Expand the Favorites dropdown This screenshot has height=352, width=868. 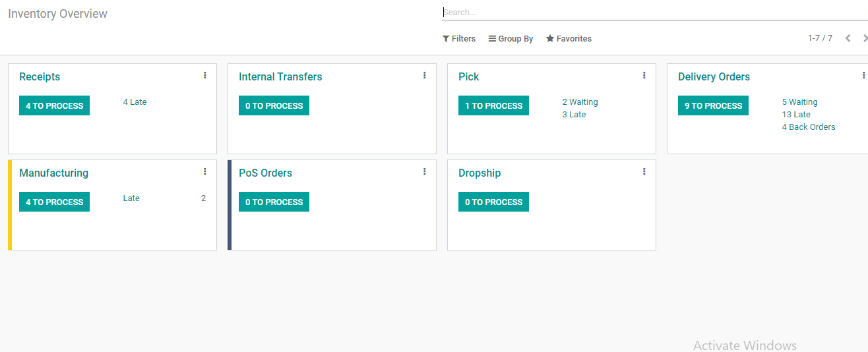(x=569, y=39)
